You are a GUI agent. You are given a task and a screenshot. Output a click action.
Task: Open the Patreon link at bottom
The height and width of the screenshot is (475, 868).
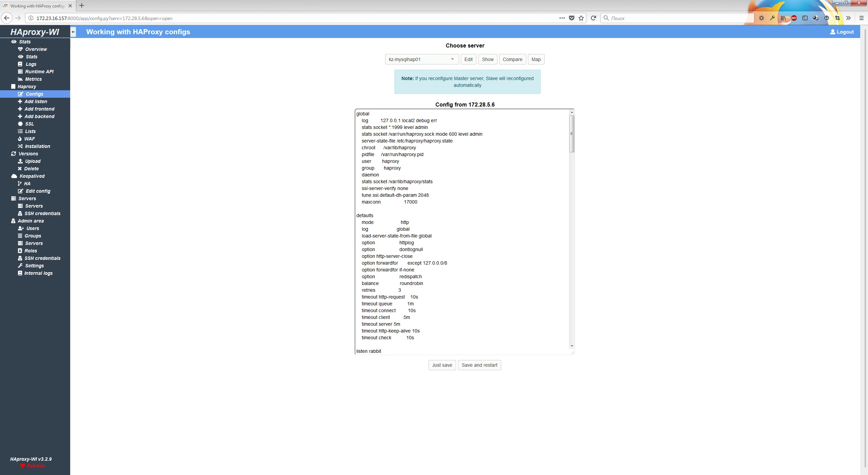[x=35, y=466]
